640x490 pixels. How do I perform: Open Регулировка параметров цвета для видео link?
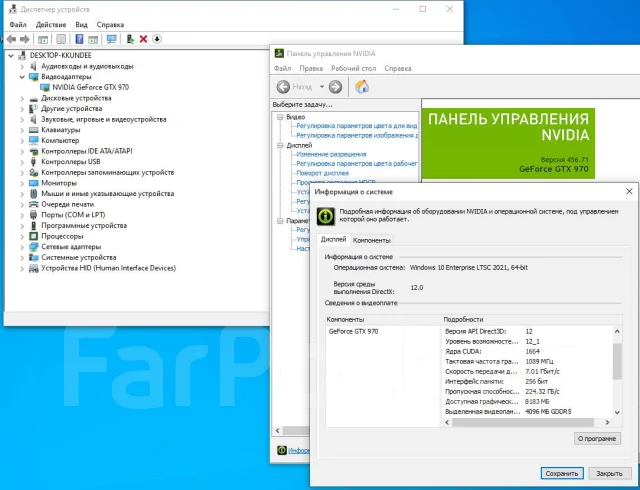click(357, 126)
